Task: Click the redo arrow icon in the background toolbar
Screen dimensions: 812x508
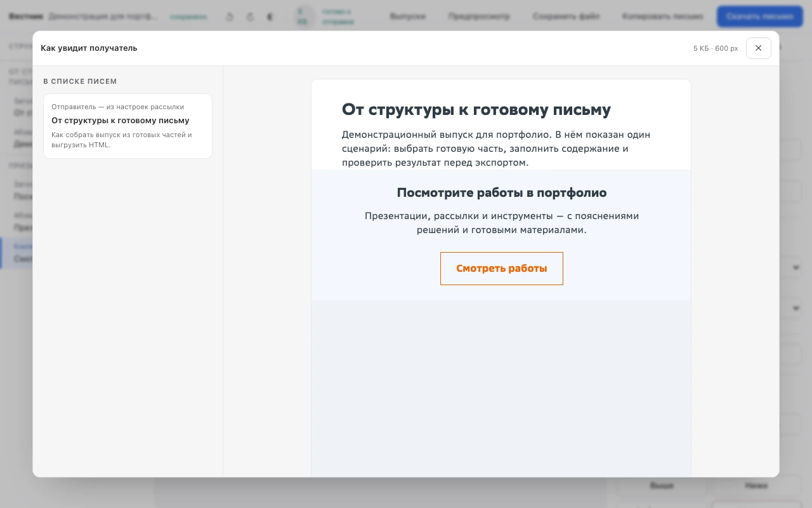Action: (250, 17)
